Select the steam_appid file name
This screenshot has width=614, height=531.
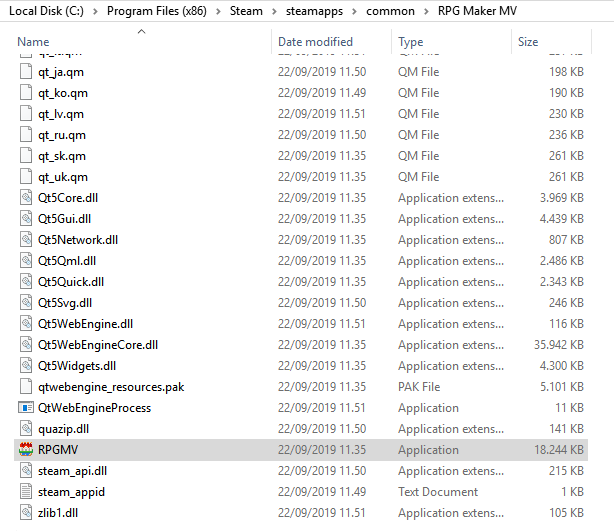71,491
